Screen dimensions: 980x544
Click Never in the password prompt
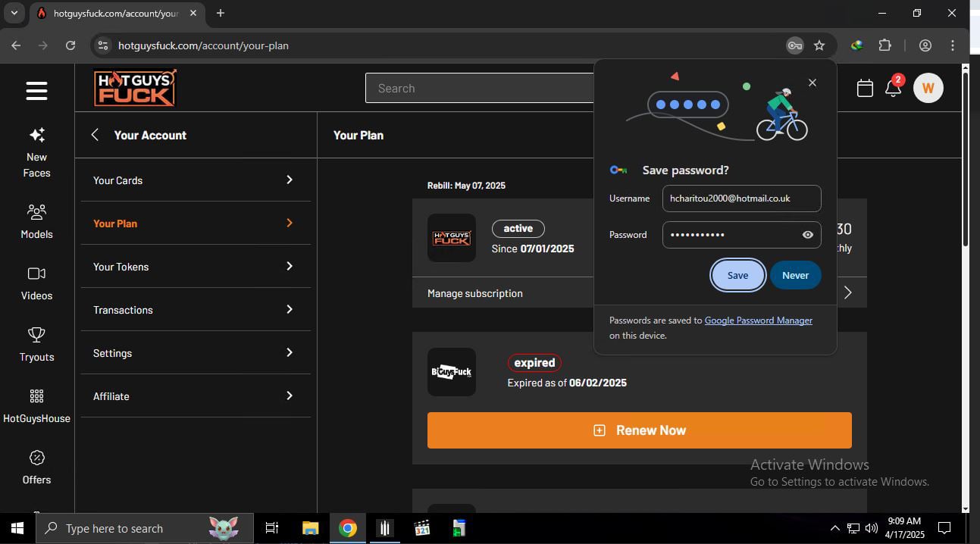[795, 275]
